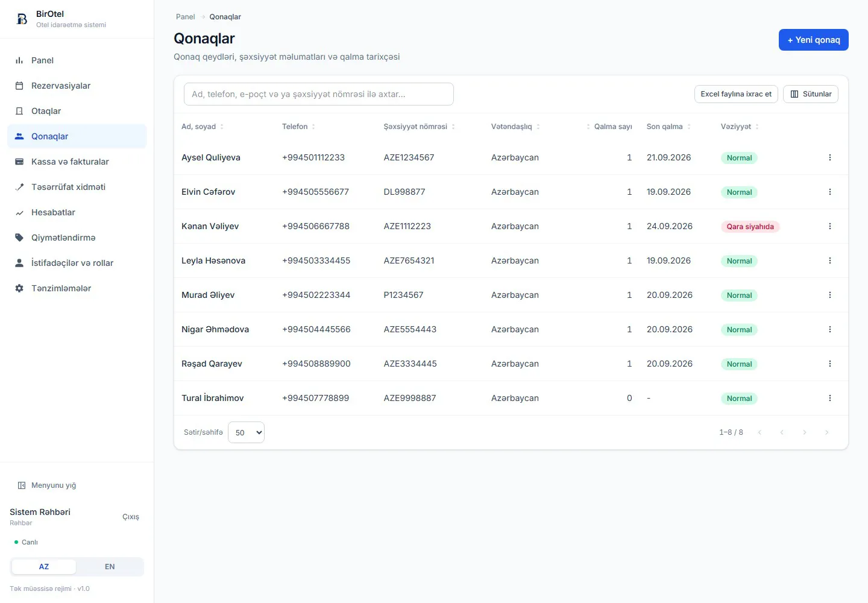Viewport: 868px width, 603px height.
Task: Click ID number AZE7654321
Action: coord(409,260)
